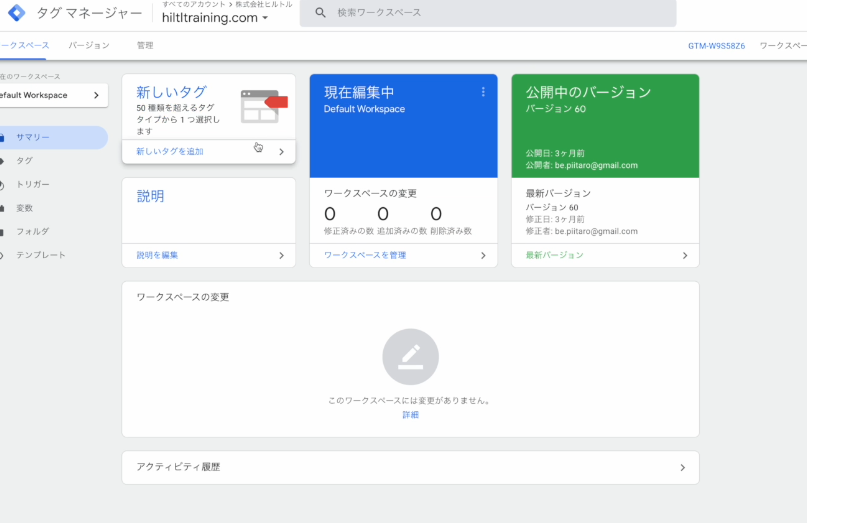Switch to the 管理 tab
This screenshot has width=843, height=523.
pyautogui.click(x=145, y=45)
